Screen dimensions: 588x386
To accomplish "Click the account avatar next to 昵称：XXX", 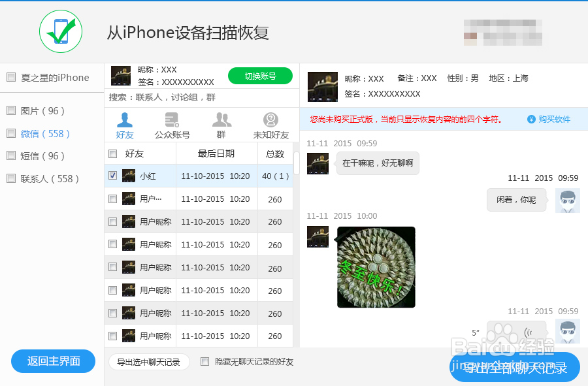I will click(x=121, y=76).
